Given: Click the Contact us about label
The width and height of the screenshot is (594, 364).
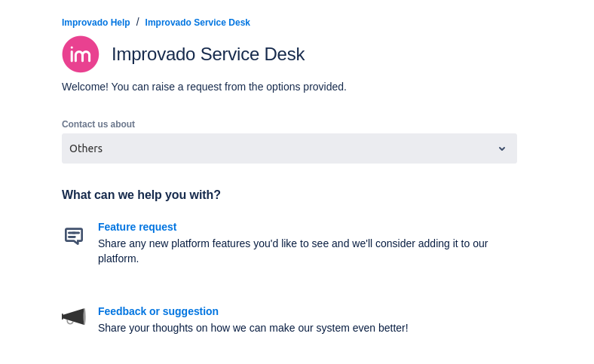Looking at the screenshot, I should coord(98,124).
